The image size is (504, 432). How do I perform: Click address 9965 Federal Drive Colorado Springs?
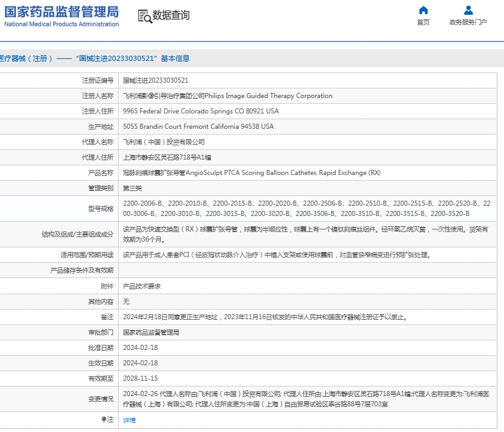click(x=201, y=111)
